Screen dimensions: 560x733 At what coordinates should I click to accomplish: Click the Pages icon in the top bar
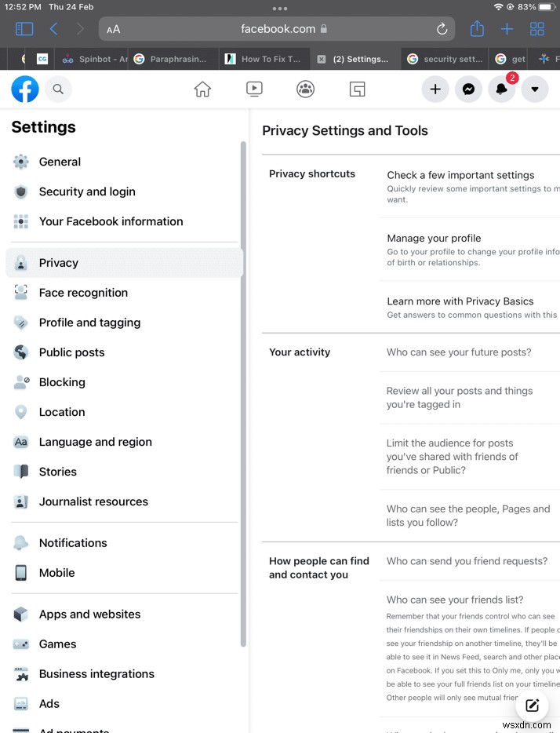[x=357, y=89]
